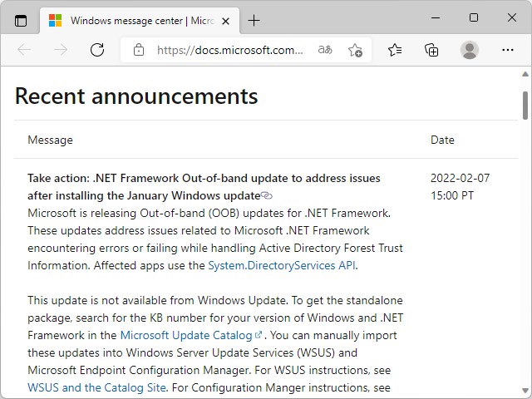532x399 pixels.
Task: Click the Date column header
Action: pyautogui.click(x=442, y=140)
